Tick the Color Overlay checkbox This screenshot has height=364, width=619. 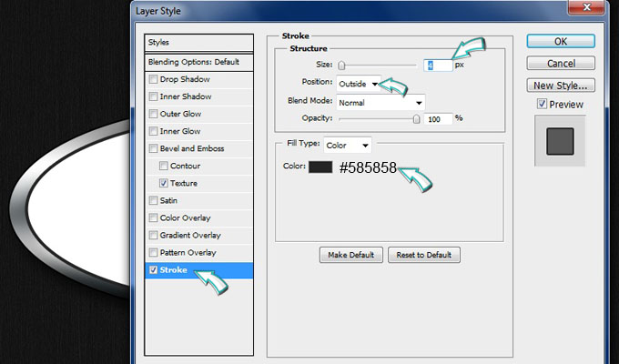[153, 217]
